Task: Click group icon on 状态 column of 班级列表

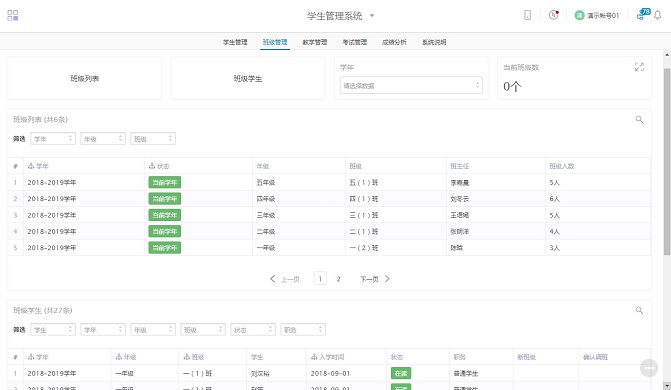Action: 151,166
